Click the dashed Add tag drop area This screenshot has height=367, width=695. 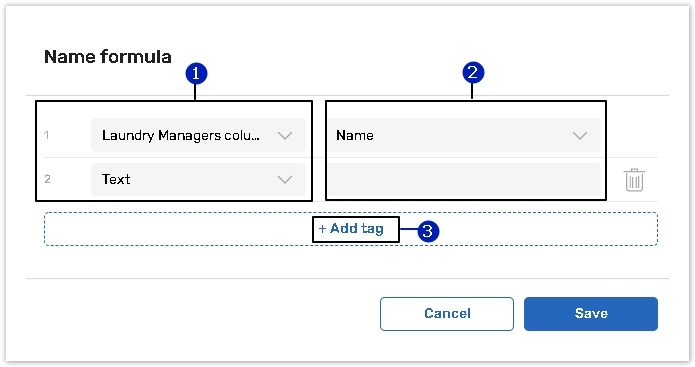(x=351, y=229)
